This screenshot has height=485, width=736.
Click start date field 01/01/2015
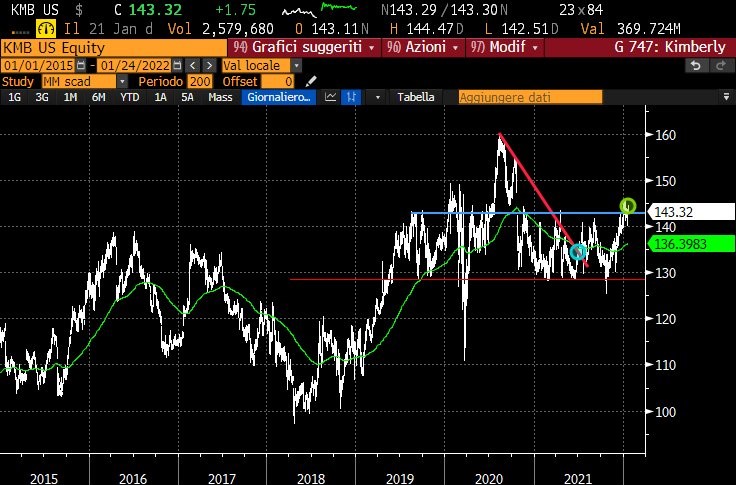pyautogui.click(x=38, y=65)
